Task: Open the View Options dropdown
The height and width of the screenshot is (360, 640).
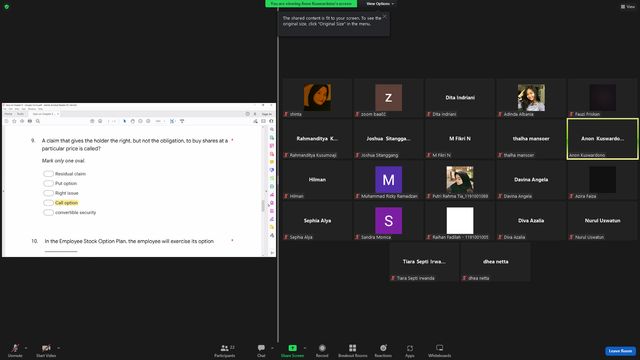Action: point(380,4)
